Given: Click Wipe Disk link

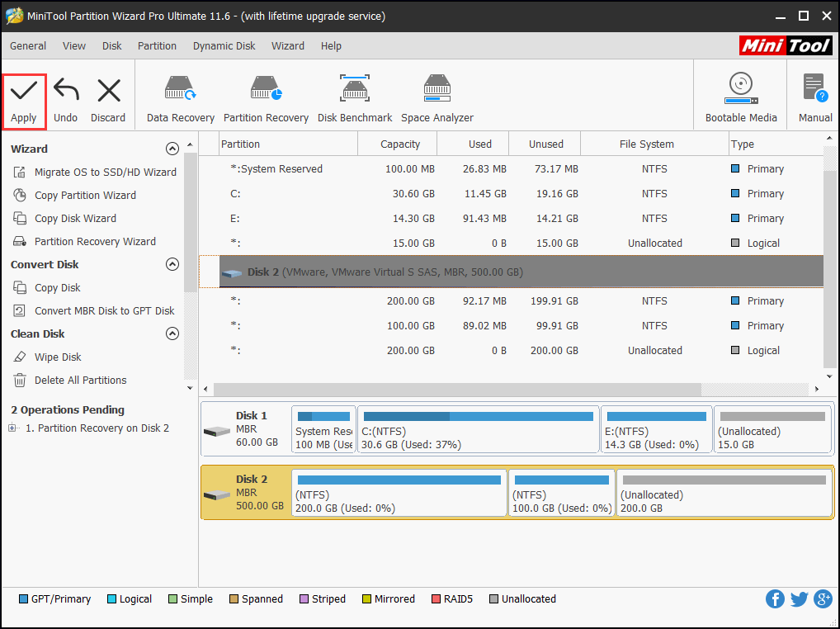Looking at the screenshot, I should pos(58,357).
